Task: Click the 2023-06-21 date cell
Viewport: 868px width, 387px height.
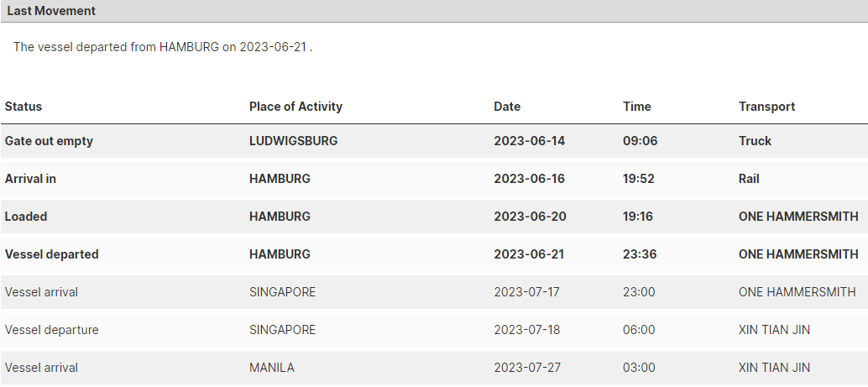Action: [529, 254]
